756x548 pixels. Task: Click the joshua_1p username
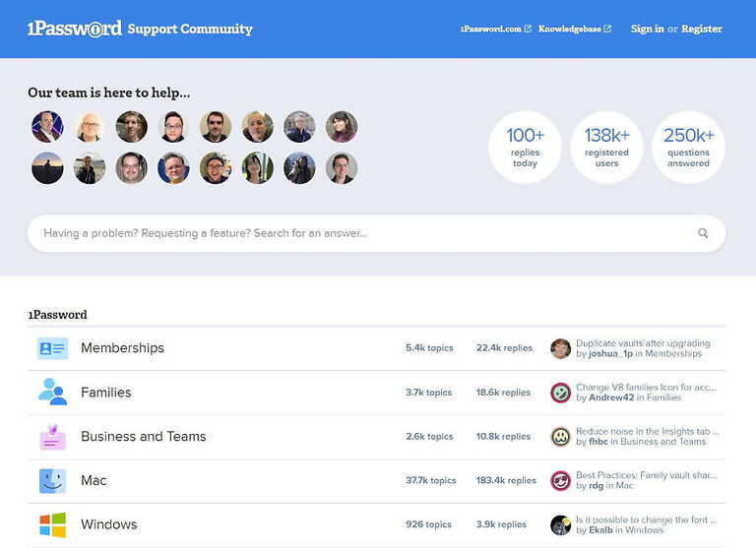[x=610, y=354]
